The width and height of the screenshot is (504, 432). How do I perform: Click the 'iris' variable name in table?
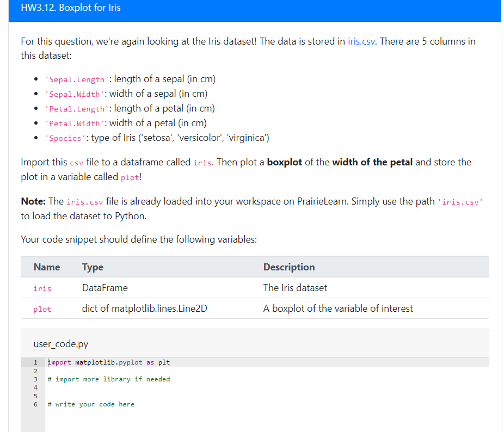pos(42,288)
